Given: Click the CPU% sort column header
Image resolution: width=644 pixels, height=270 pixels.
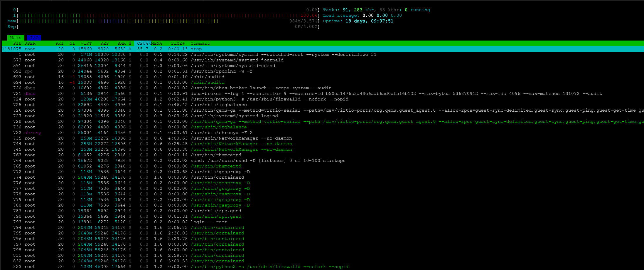Looking at the screenshot, I should click(x=142, y=43).
